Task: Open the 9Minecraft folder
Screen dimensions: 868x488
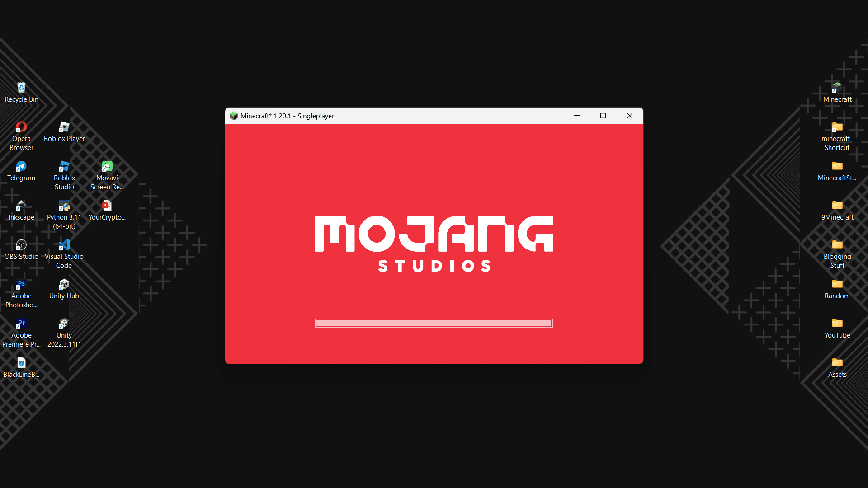Action: [836, 210]
